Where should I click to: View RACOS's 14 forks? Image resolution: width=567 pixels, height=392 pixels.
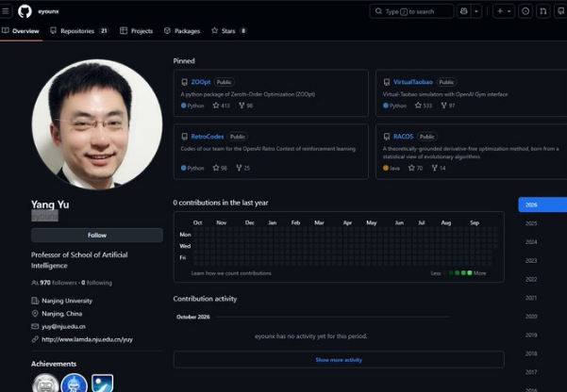(x=439, y=168)
